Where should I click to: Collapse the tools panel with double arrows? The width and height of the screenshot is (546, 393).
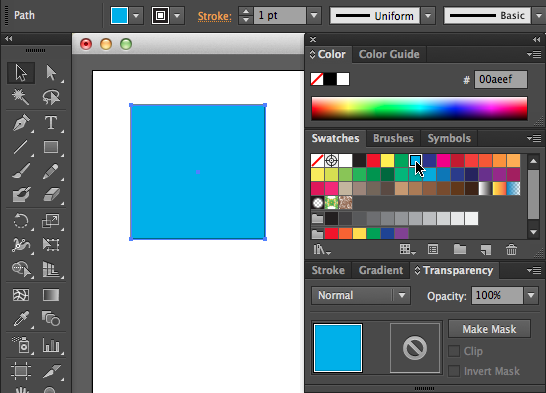(9, 39)
